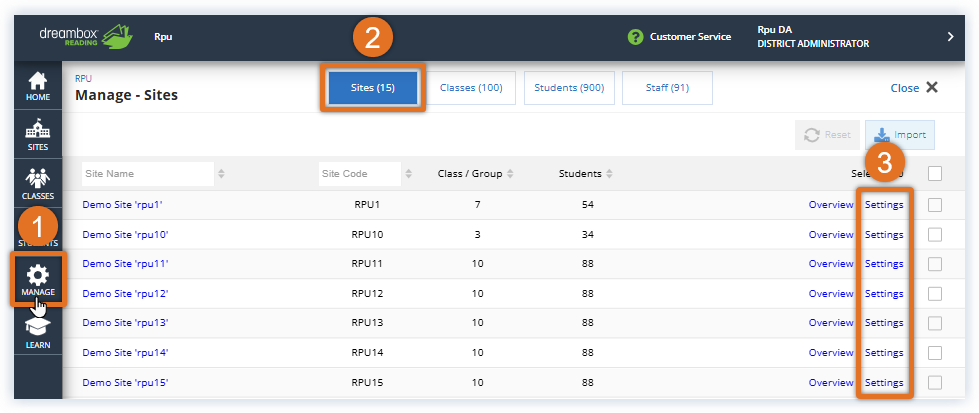Open Overview for site RPU10
Viewport: 979px width, 413px height.
click(831, 234)
